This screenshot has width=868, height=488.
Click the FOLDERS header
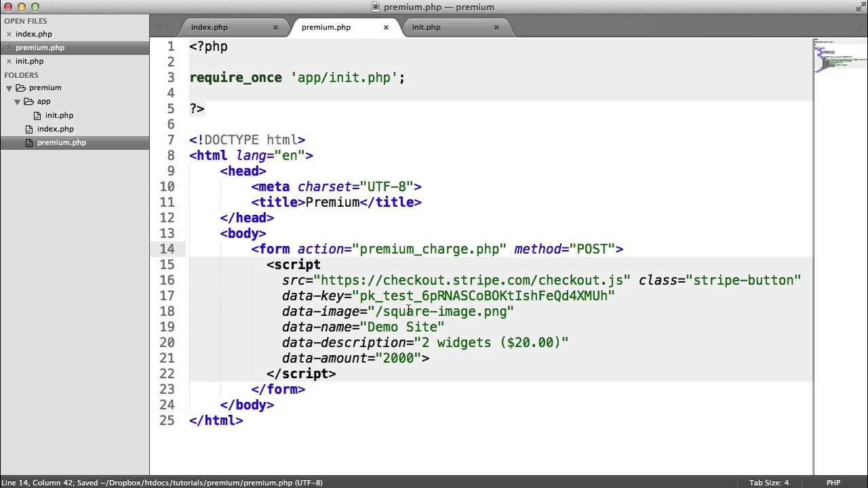pyautogui.click(x=21, y=75)
